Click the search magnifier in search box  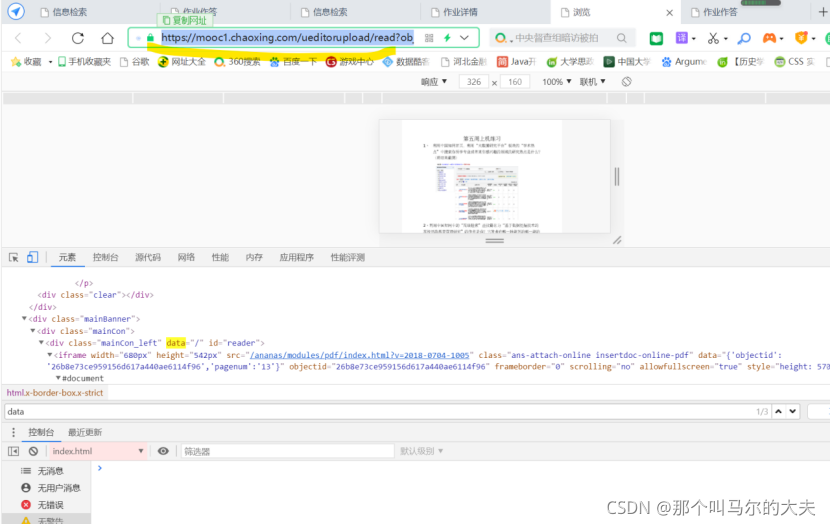(x=622, y=38)
